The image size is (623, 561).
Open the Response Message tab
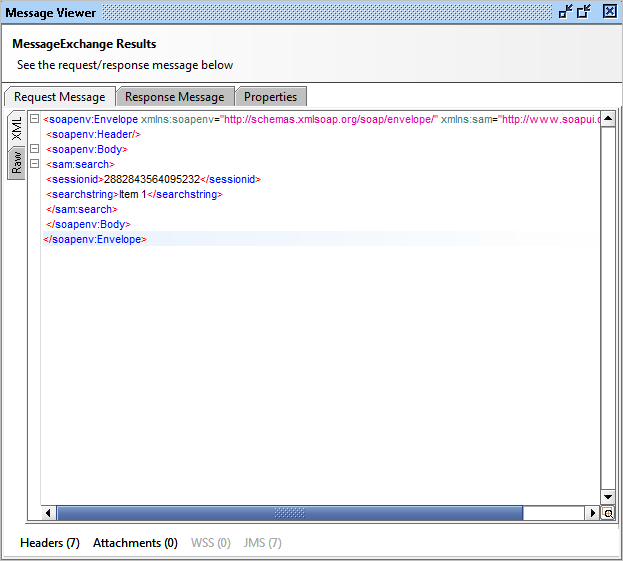175,97
